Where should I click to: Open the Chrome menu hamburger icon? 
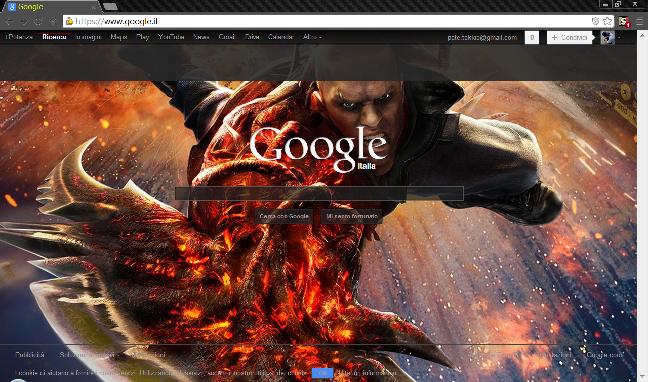[x=640, y=21]
